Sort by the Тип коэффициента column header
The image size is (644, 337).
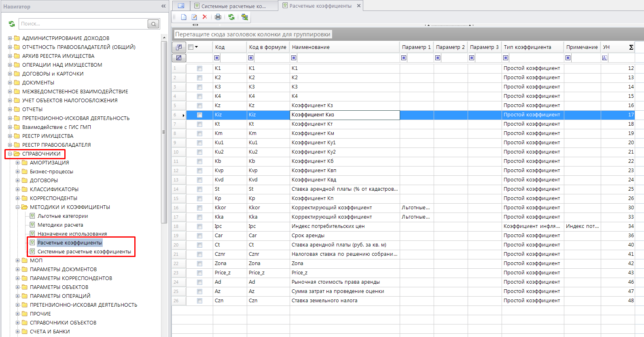pyautogui.click(x=533, y=47)
